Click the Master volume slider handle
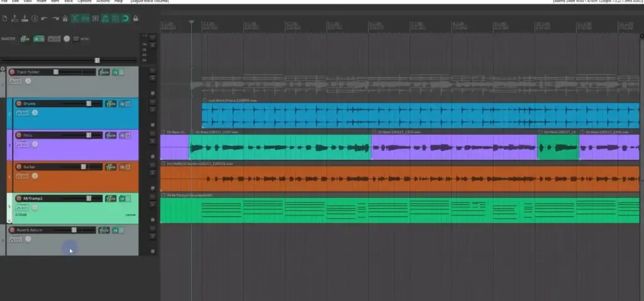Image resolution: width=644 pixels, height=301 pixels. click(97, 60)
